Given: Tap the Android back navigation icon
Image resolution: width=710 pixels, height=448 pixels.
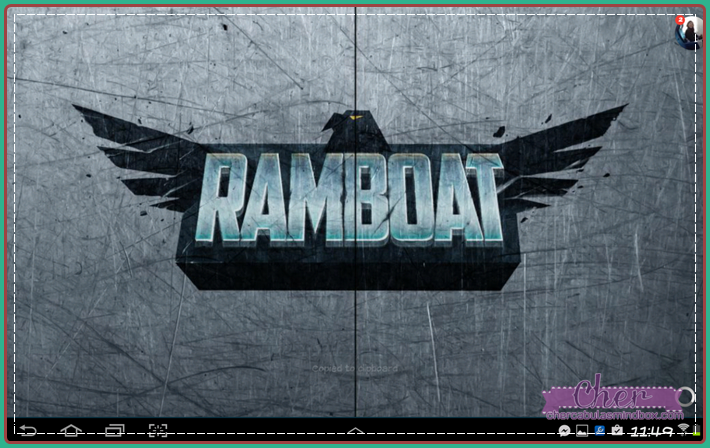Looking at the screenshot, I should click(28, 430).
